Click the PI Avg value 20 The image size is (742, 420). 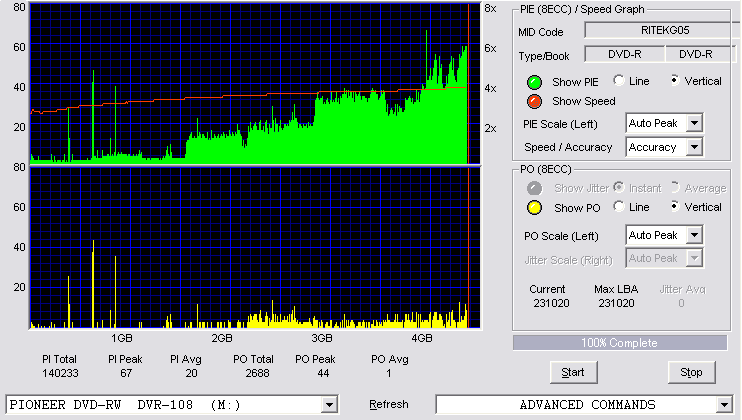(x=191, y=374)
